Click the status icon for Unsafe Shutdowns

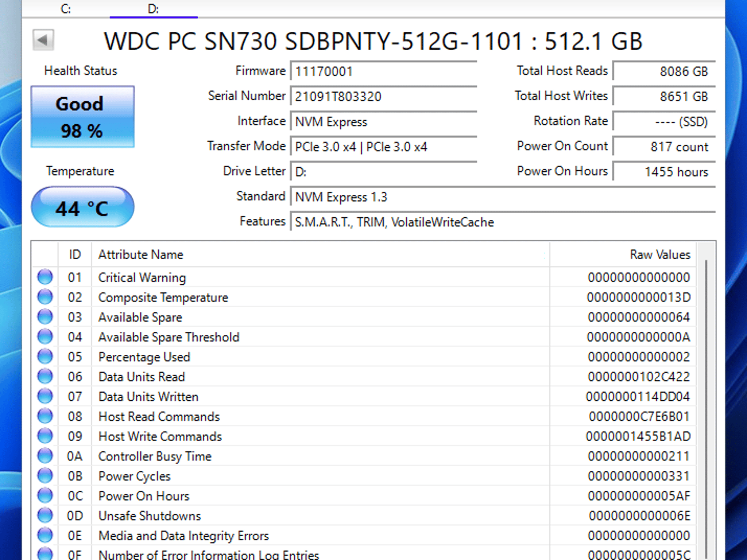(x=45, y=516)
